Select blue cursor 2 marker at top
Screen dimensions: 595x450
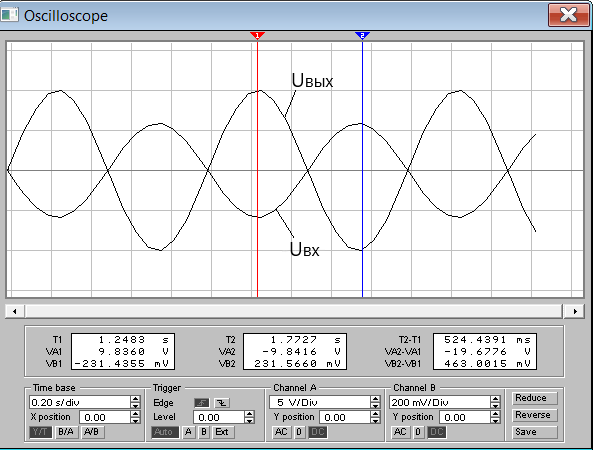click(x=362, y=36)
